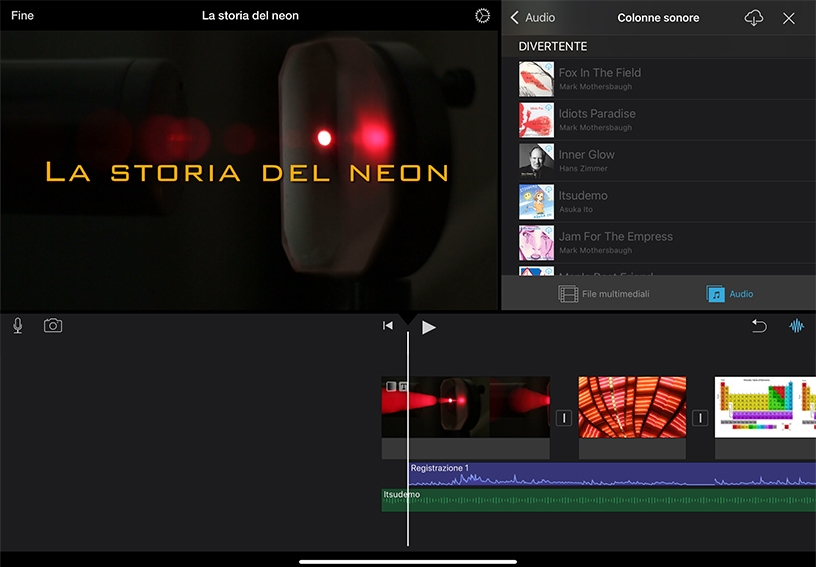Tap Fine to finish editing
The height and width of the screenshot is (567, 816).
22,16
